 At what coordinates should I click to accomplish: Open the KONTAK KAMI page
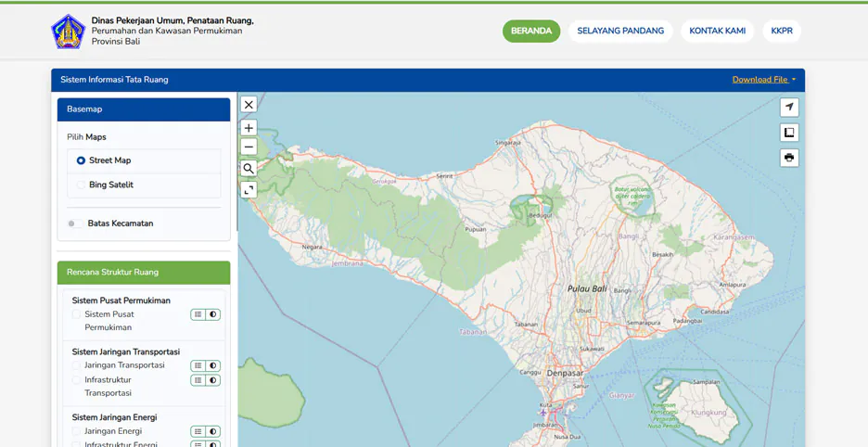(x=718, y=31)
